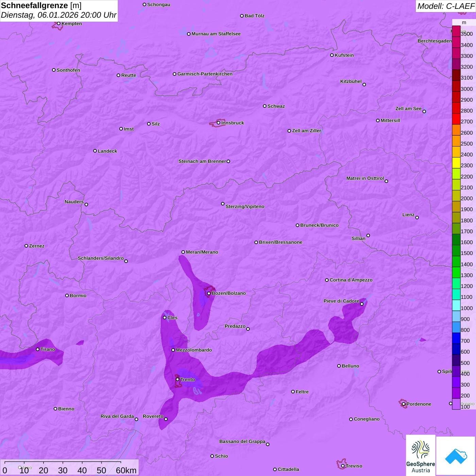Click the GeoSphere Austria logo

point(421,456)
